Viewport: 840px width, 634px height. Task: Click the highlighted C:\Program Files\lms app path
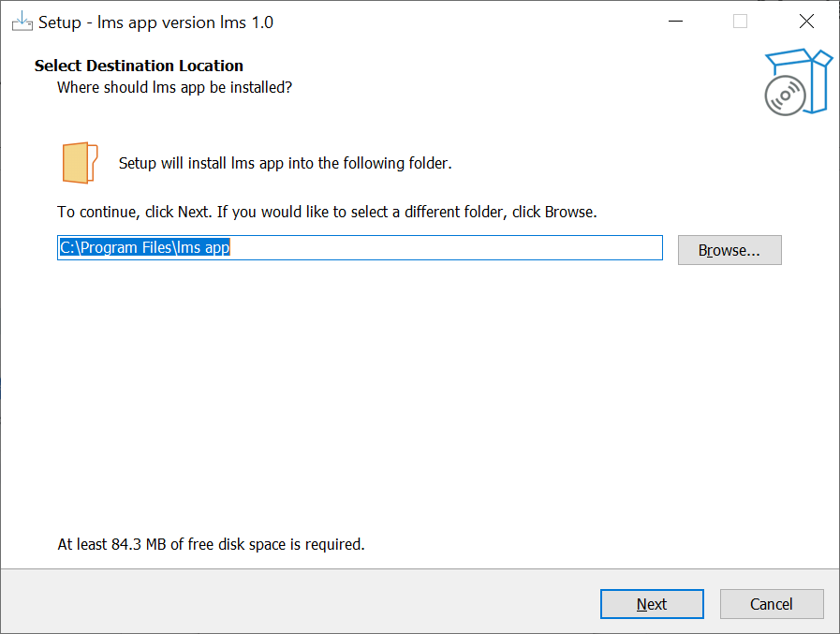click(x=145, y=248)
